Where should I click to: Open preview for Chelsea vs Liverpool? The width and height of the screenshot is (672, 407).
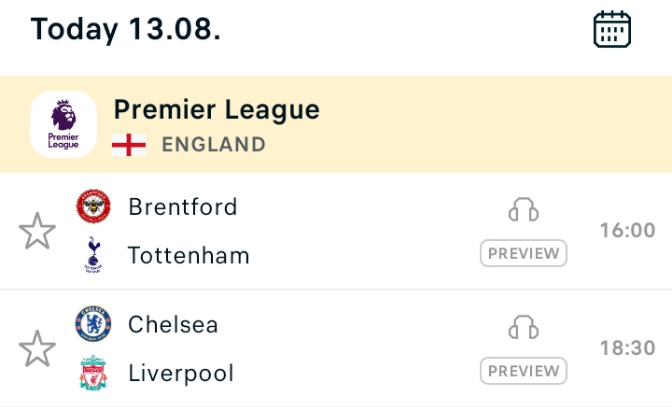[524, 371]
